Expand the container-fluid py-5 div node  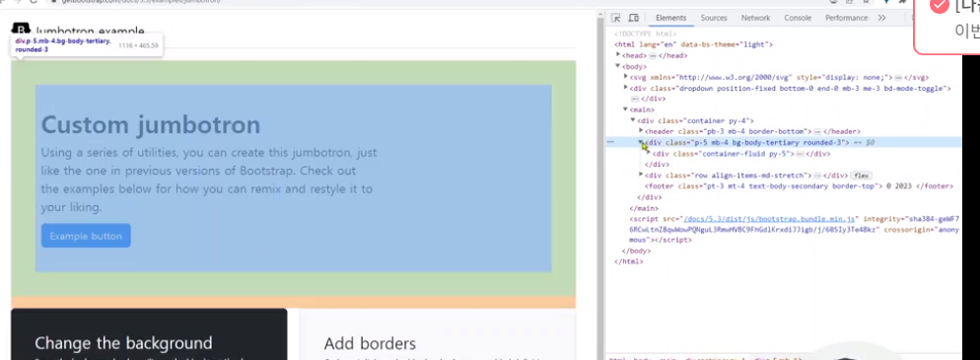(648, 153)
